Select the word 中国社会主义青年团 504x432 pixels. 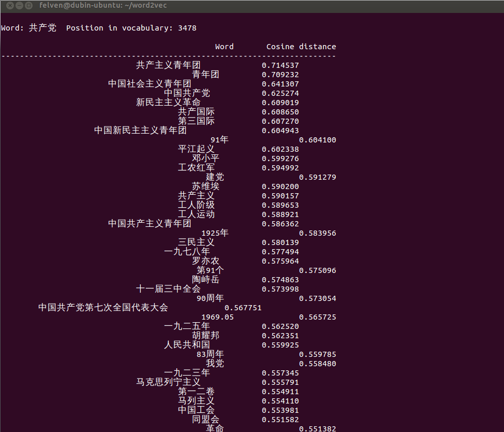pos(150,84)
